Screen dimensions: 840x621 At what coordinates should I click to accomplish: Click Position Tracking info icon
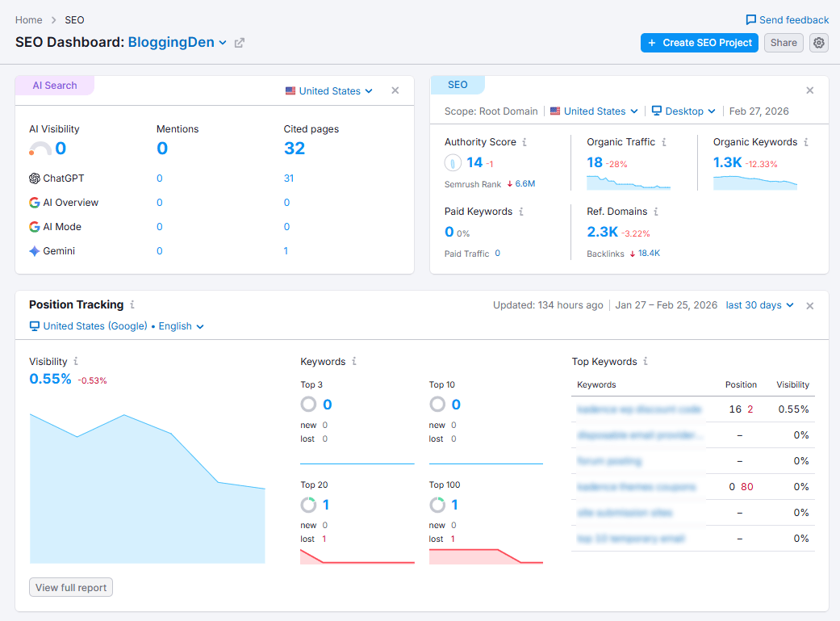(132, 304)
